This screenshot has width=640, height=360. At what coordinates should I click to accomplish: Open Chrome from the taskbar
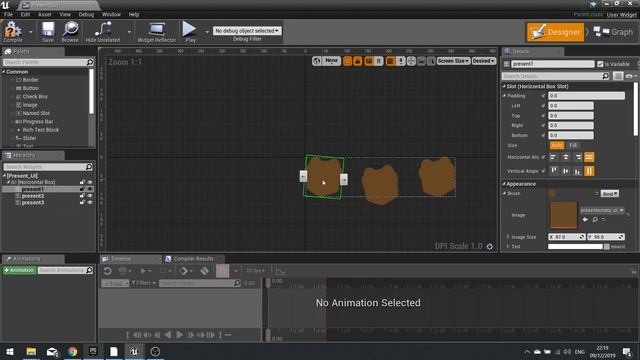pos(73,351)
